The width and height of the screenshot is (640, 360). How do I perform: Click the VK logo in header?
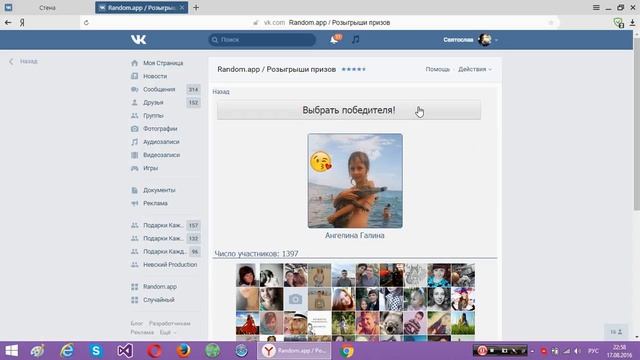[138, 40]
